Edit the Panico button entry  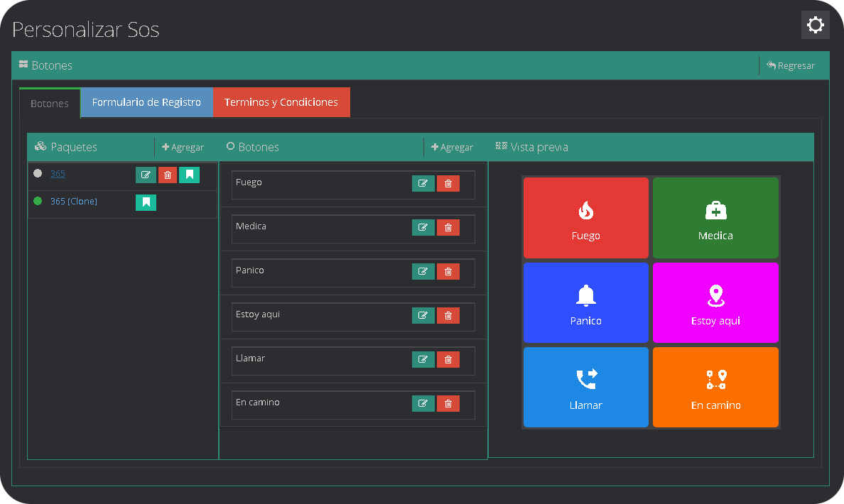[x=423, y=272]
